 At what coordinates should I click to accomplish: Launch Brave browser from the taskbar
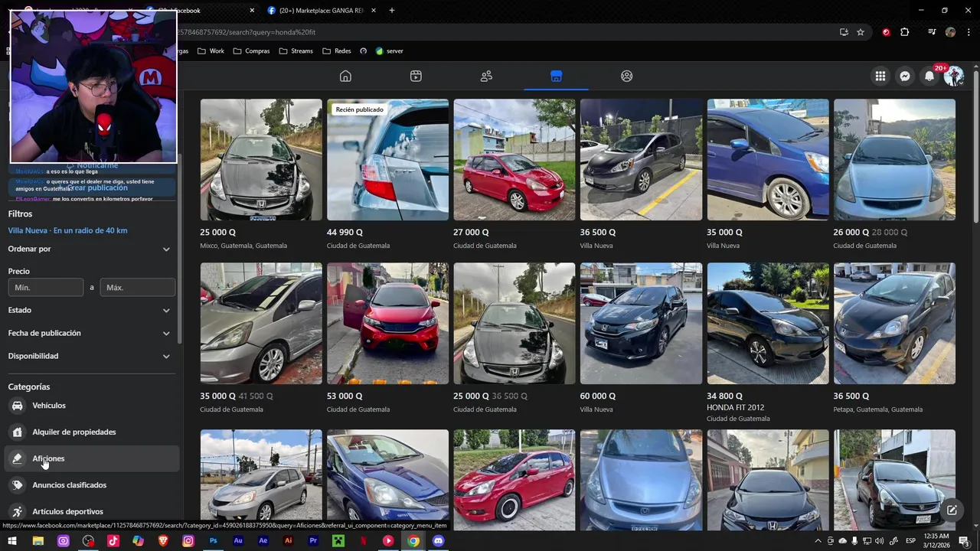point(163,541)
